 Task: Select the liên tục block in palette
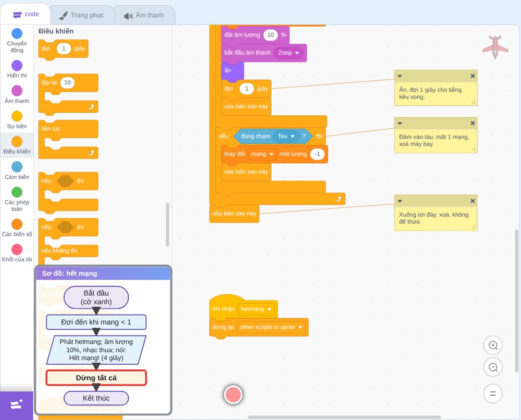(68, 139)
